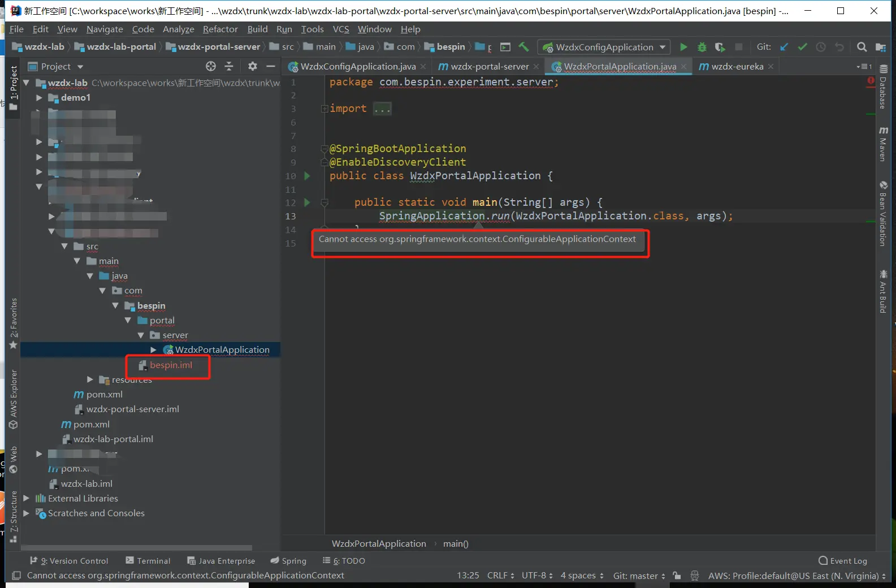Viewport: 896px width, 588px height.
Task: Open the Maven tool window
Action: point(883,144)
